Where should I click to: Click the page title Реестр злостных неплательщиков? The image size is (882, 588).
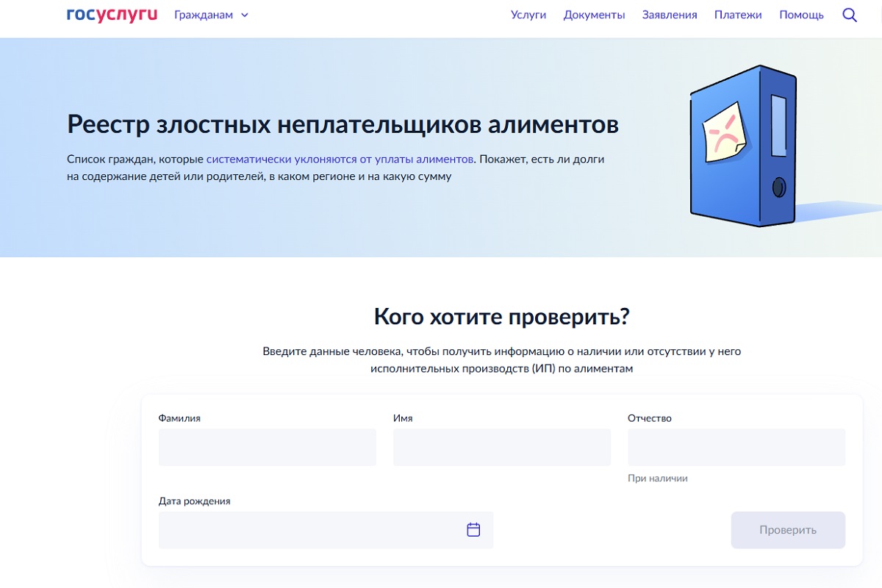(343, 125)
